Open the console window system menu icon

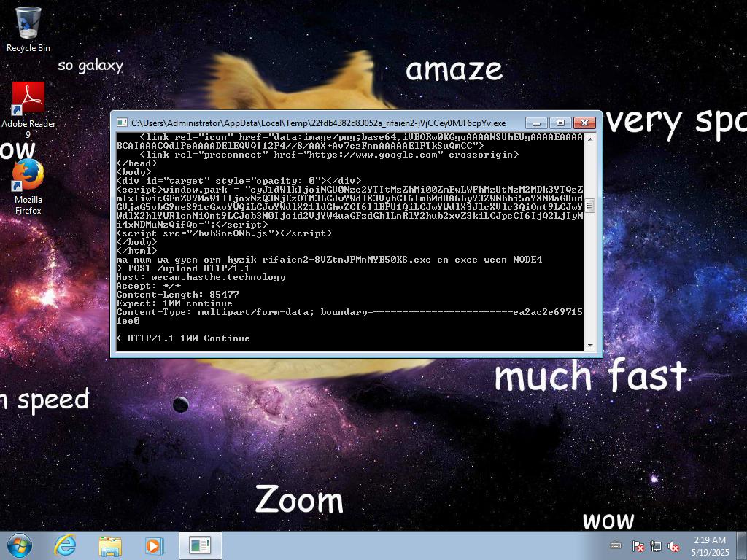coord(122,122)
